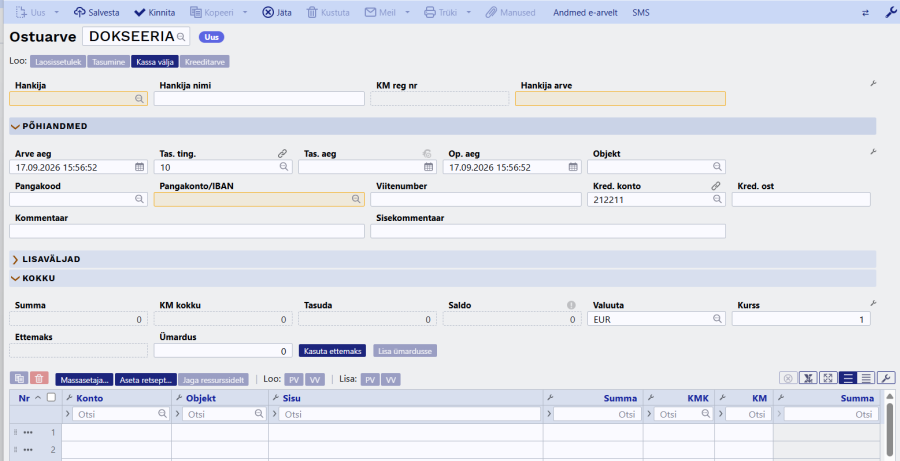Image resolution: width=900 pixels, height=461 pixels.
Task: Open the SMS toolbar item
Action: pyautogui.click(x=641, y=12)
